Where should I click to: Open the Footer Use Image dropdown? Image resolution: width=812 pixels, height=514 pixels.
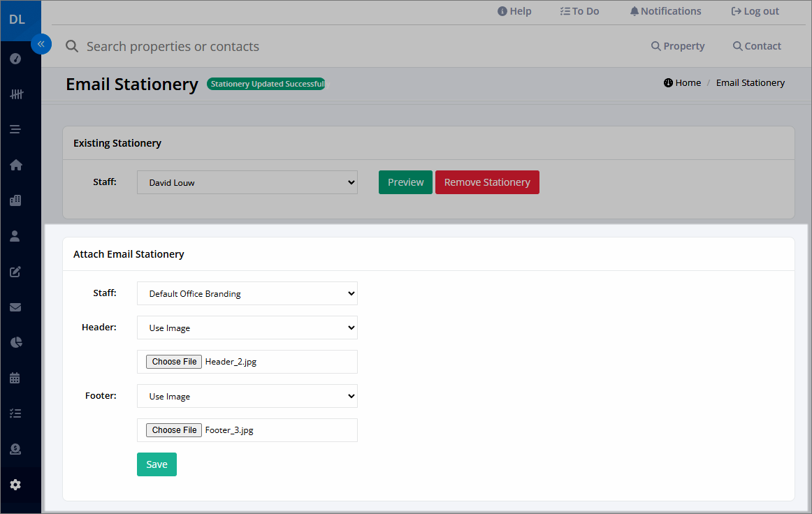tap(247, 396)
